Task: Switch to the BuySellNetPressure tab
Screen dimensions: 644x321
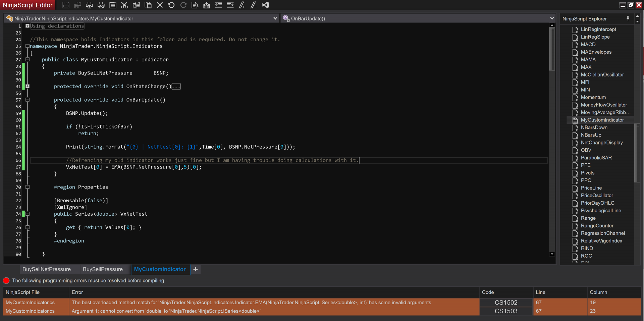Action: tap(47, 269)
